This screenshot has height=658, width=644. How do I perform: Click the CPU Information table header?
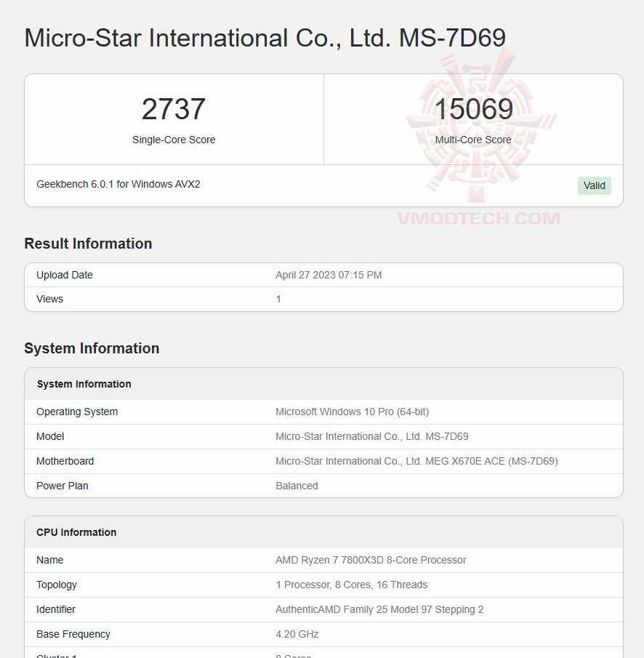click(x=76, y=532)
